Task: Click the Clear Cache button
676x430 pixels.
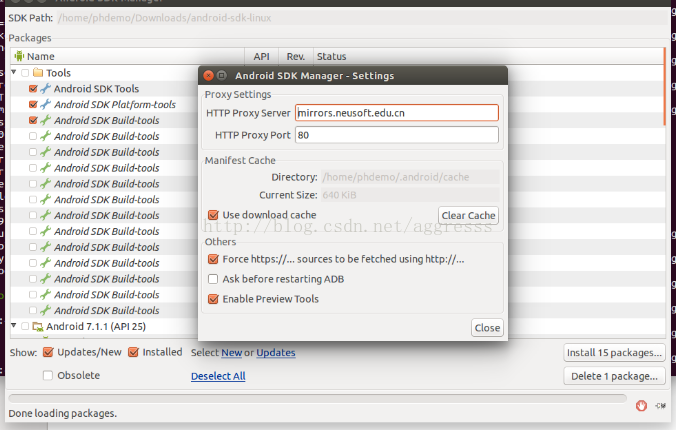Action: tap(468, 215)
